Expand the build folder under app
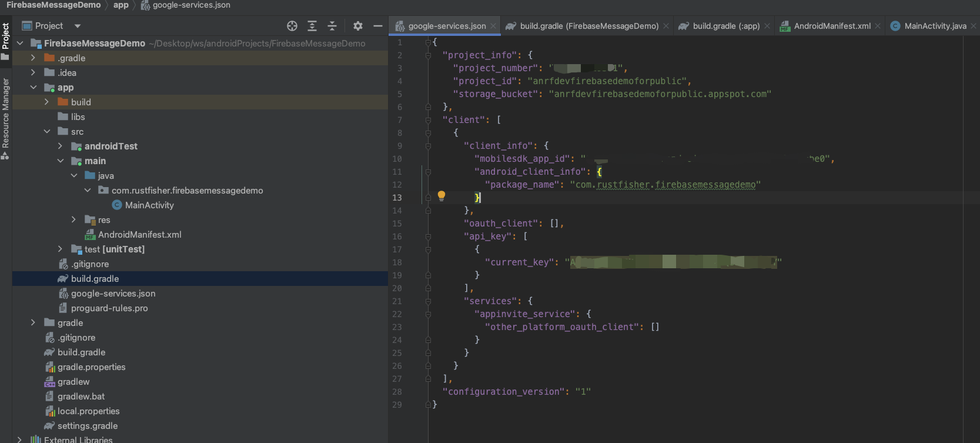 46,102
